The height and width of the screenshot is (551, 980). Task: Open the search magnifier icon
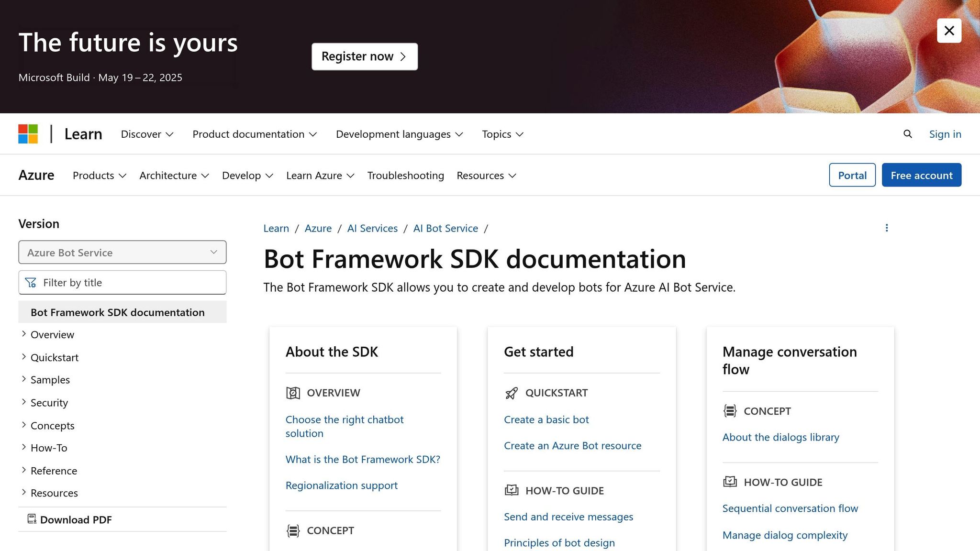point(907,134)
